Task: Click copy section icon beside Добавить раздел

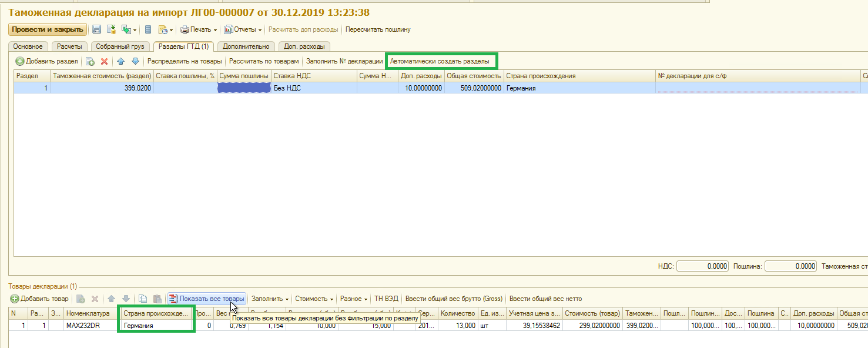Action: (x=90, y=61)
